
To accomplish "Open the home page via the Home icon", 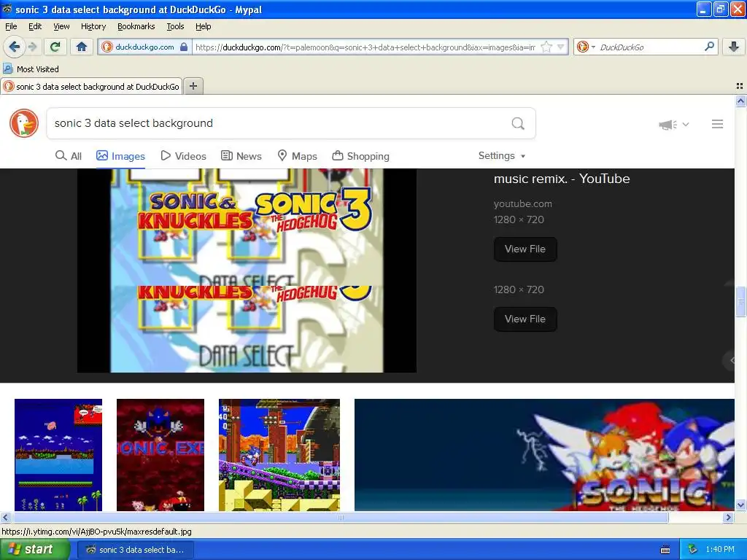I will [x=82, y=47].
